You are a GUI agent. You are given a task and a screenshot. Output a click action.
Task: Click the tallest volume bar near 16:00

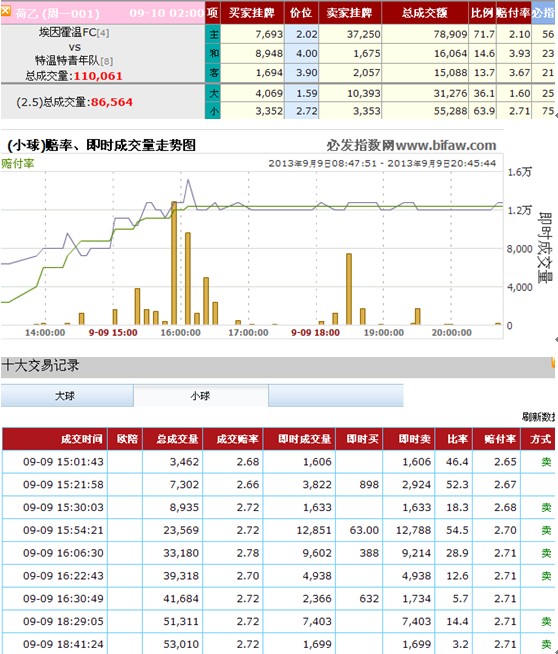pyautogui.click(x=174, y=263)
